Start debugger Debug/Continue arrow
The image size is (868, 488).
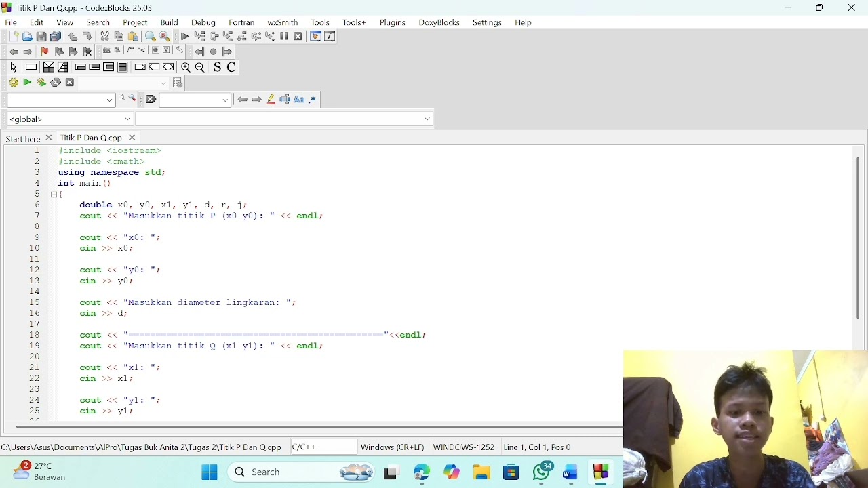[184, 37]
